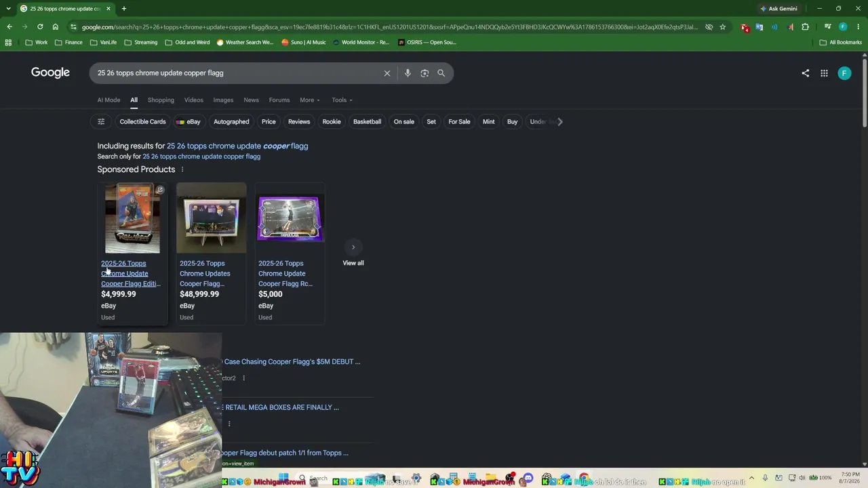868x488 pixels.
Task: Click the Ask Gemini button
Action: click(x=778, y=9)
